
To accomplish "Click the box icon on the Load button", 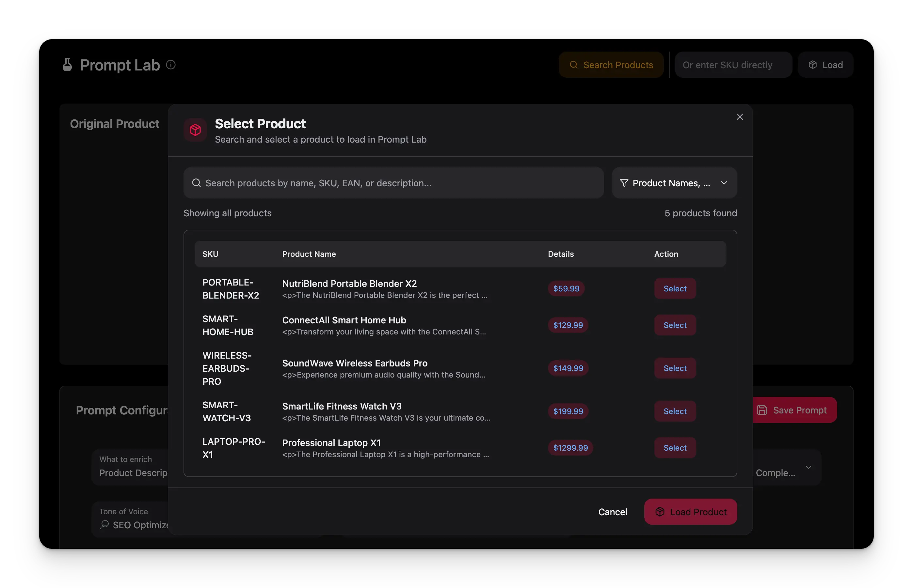I will pos(813,65).
